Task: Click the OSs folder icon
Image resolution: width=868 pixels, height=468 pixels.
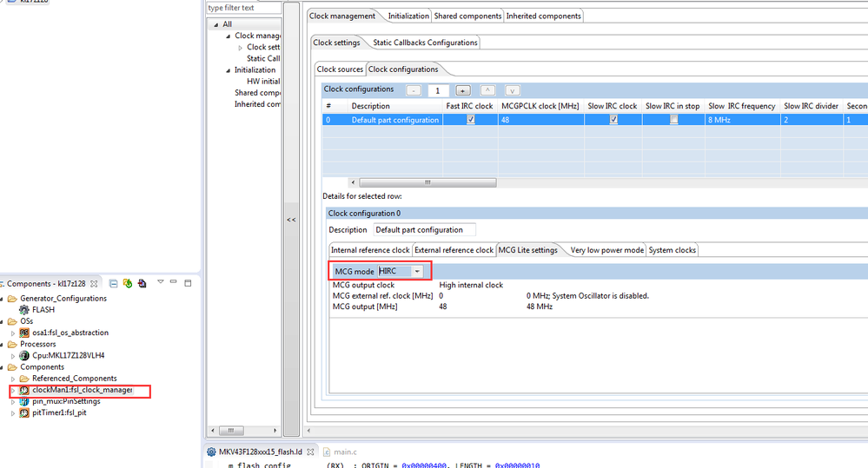Action: pyautogui.click(x=12, y=321)
